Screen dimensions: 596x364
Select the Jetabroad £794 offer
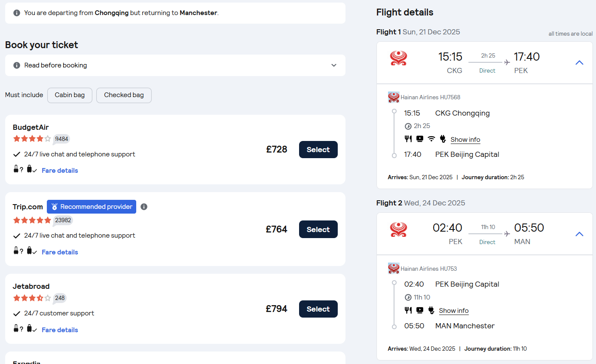click(x=318, y=309)
